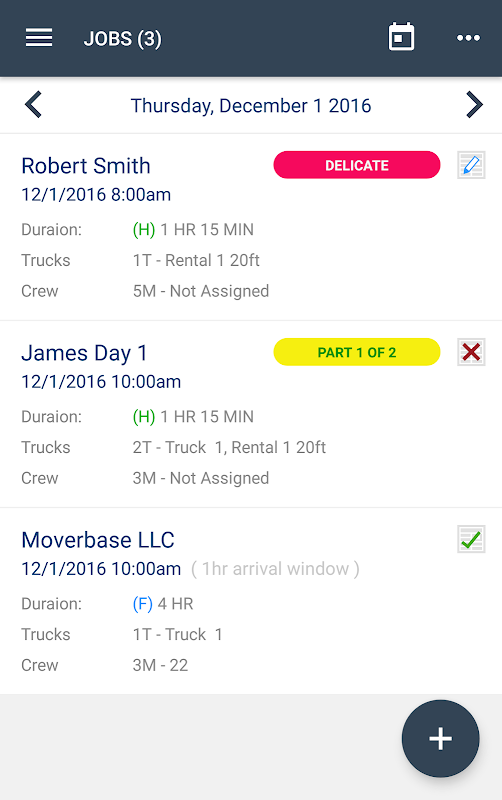The image size is (502, 800).
Task: Select the 1hr arrival window note
Action: click(275, 569)
